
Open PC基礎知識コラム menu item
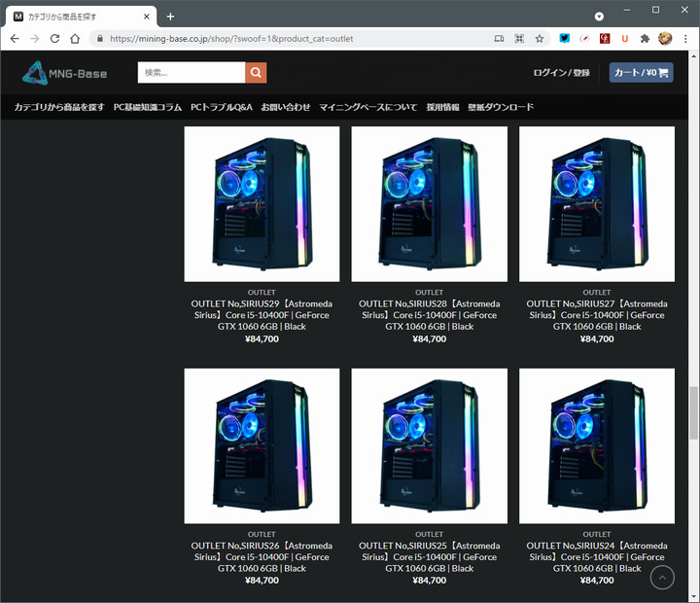click(x=148, y=107)
